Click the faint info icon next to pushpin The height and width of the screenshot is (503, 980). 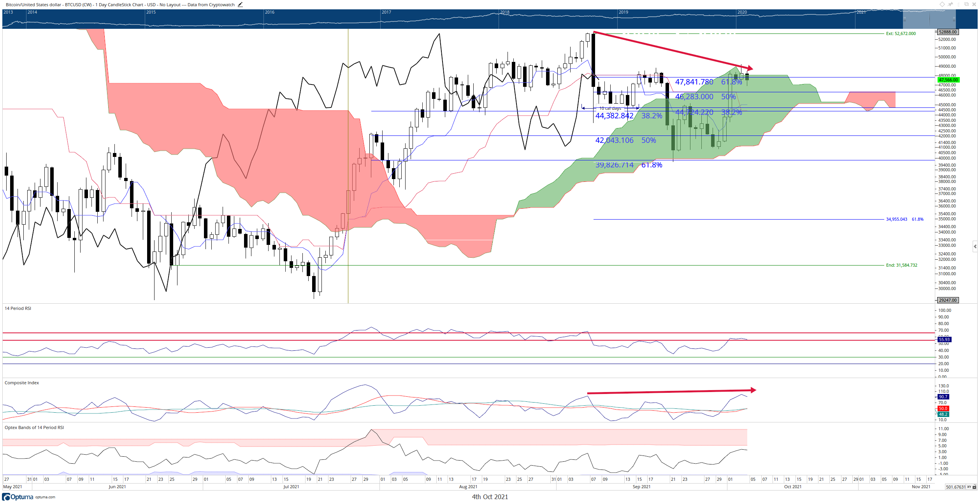[x=958, y=4]
